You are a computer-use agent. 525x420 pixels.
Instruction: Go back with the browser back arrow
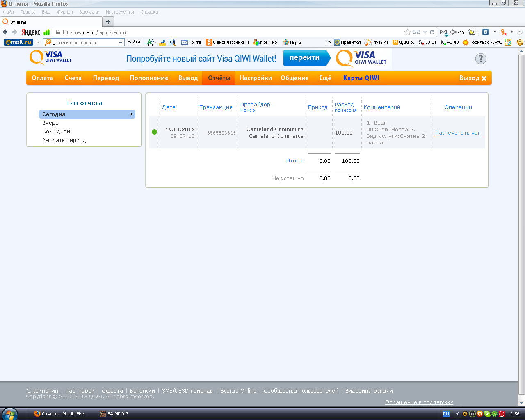point(5,32)
